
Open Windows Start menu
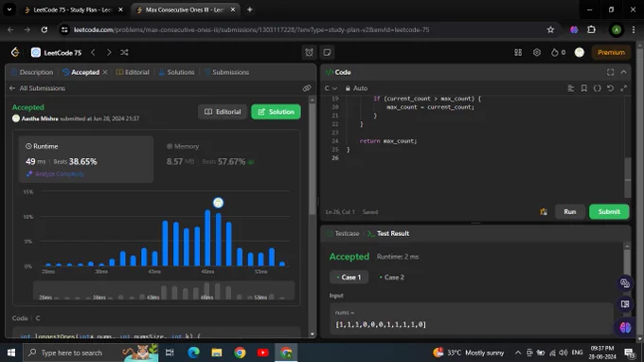click(11, 353)
